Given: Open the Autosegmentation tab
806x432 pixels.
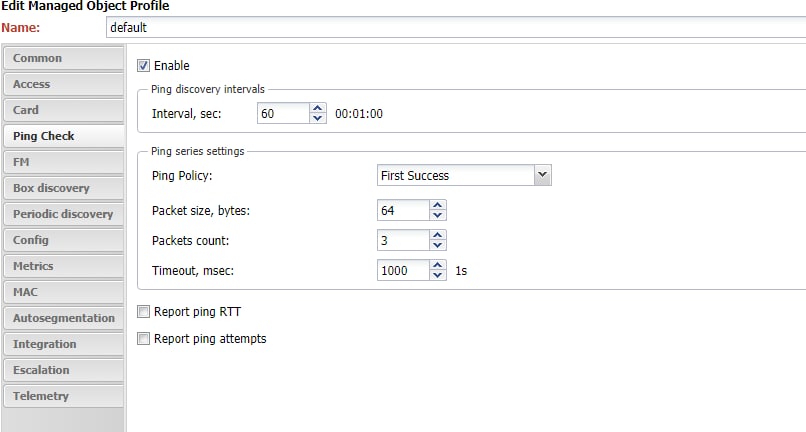Looking at the screenshot, I should pos(63,318).
